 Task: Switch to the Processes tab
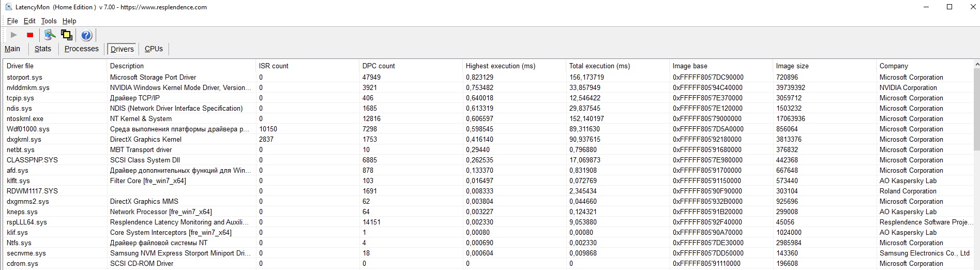(81, 49)
